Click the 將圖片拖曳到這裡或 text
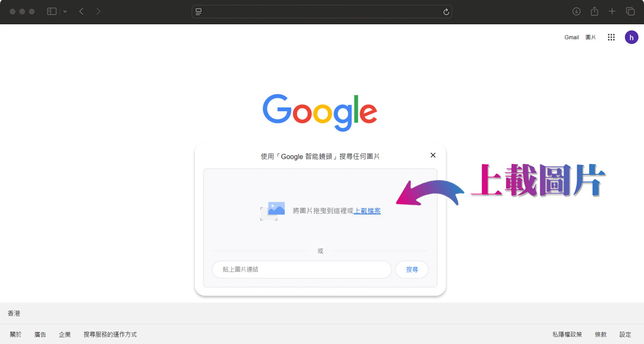Viewport: 644px width, 344px height. click(x=323, y=211)
